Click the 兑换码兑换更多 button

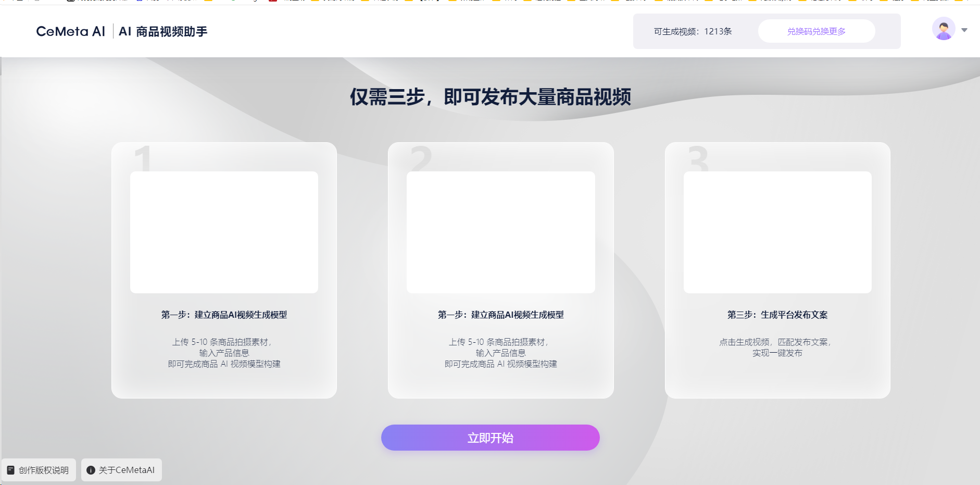[816, 31]
